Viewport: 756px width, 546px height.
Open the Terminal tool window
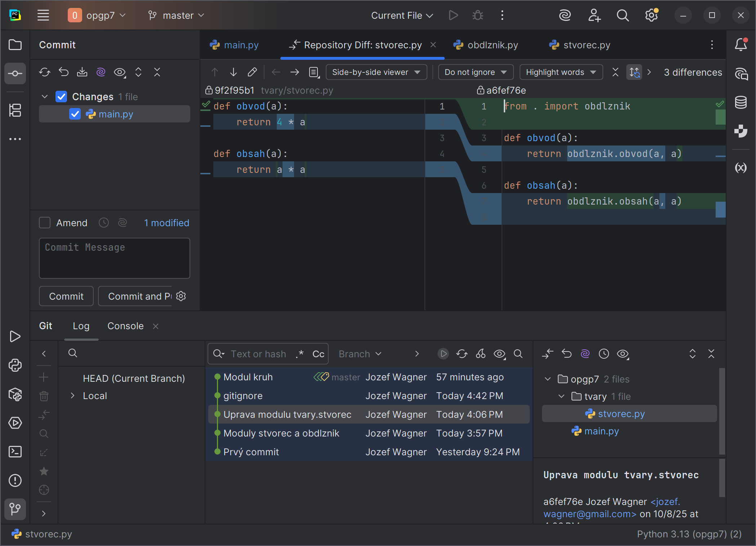(x=15, y=452)
